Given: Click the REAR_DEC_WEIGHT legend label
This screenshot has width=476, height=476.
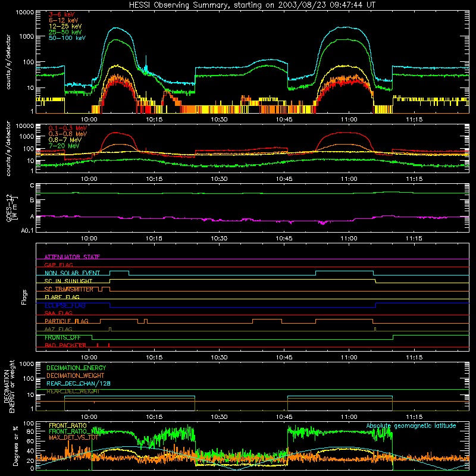Looking at the screenshot, I should 73,392.
